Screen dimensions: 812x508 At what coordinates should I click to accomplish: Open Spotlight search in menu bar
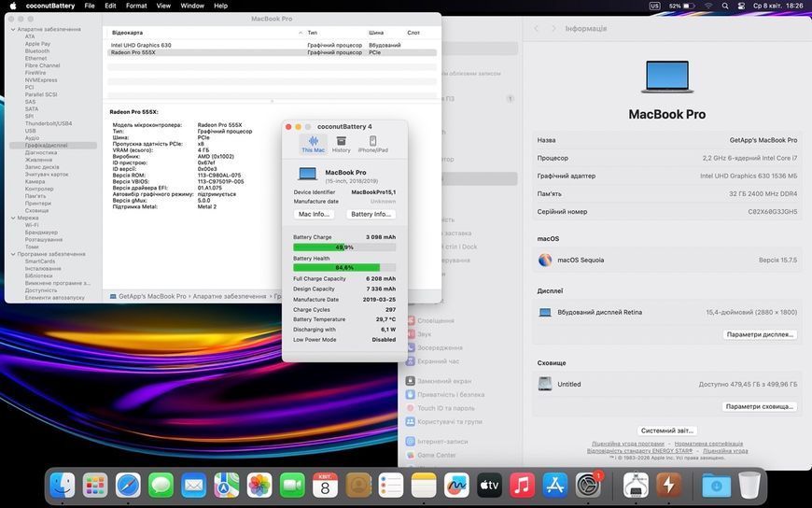coord(725,6)
